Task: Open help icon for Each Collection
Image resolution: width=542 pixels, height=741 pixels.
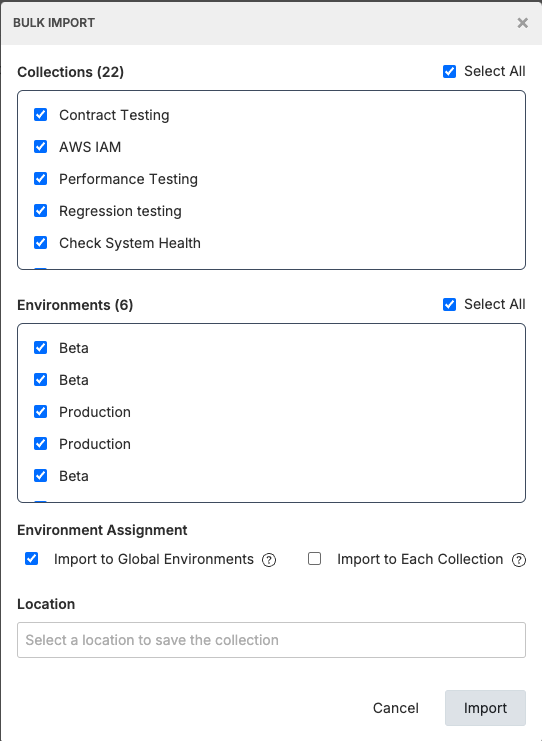Action: point(519,560)
